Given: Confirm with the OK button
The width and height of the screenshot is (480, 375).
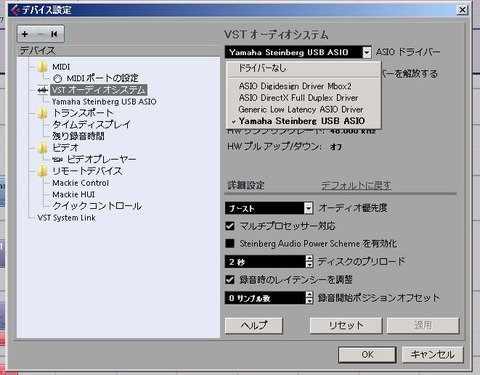Looking at the screenshot, I should 367,355.
